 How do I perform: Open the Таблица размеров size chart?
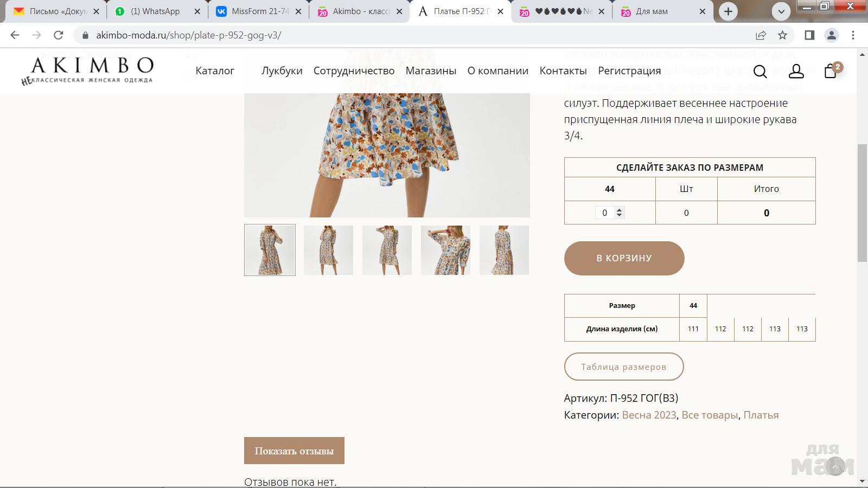[x=624, y=367]
